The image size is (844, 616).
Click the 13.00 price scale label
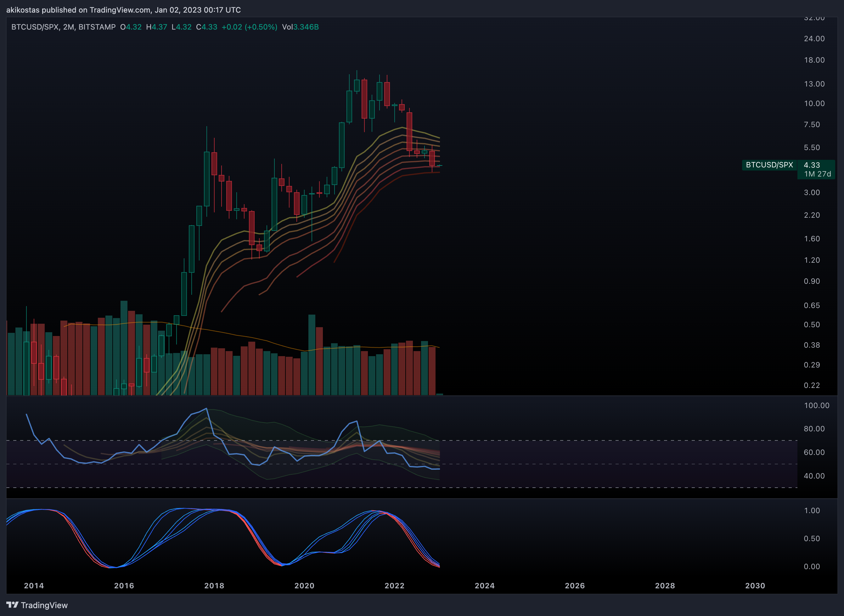[814, 84]
